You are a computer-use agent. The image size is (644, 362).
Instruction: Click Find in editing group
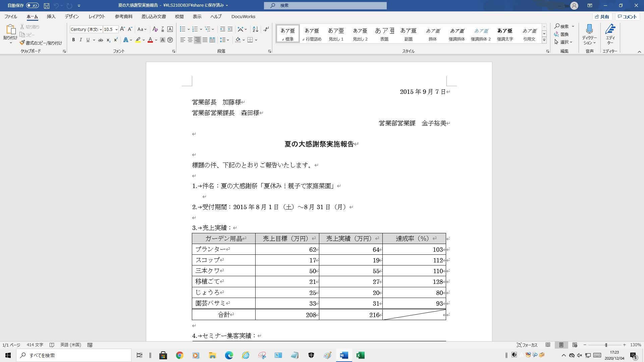click(x=562, y=26)
